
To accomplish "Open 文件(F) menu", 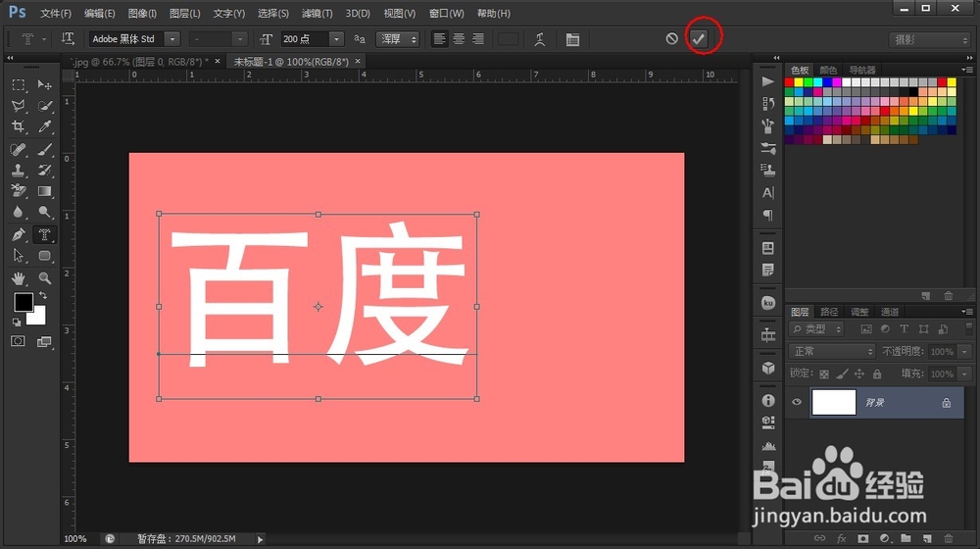I will (56, 13).
